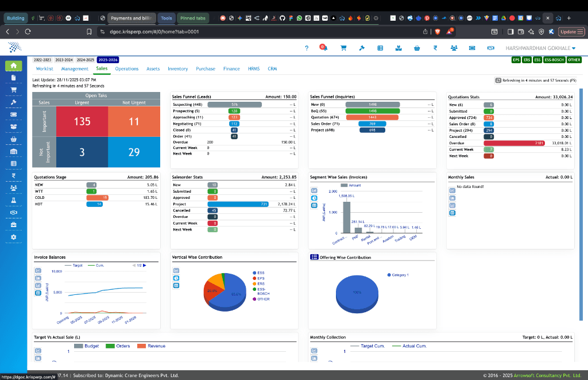Viewport: 588px width, 380px height.
Task: Open the shopping cart icon in top toolbar
Action: point(343,48)
